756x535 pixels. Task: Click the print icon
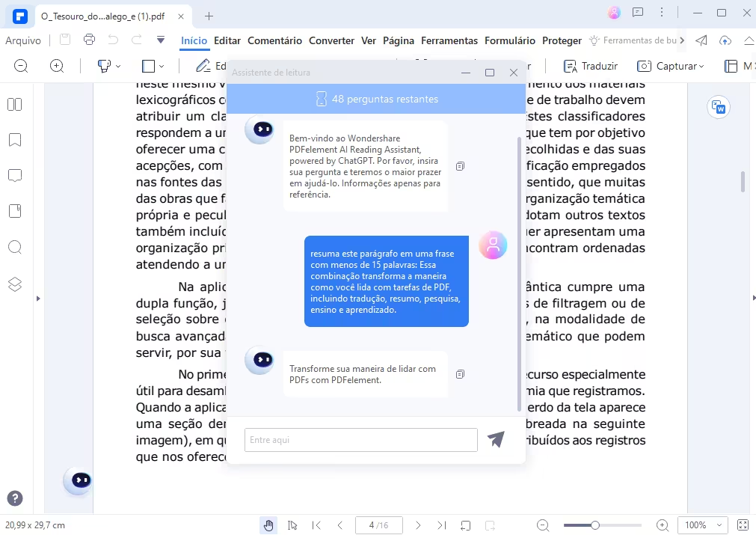tap(89, 40)
